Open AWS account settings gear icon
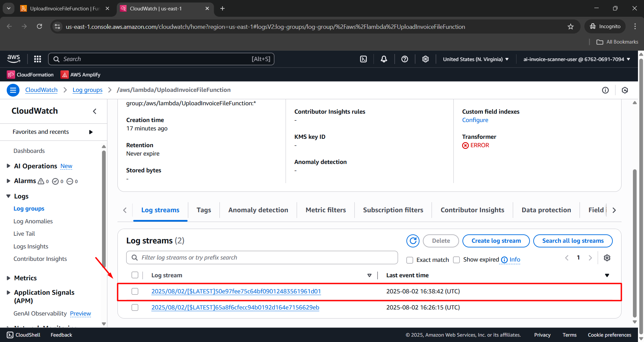The height and width of the screenshot is (342, 644). [425, 59]
